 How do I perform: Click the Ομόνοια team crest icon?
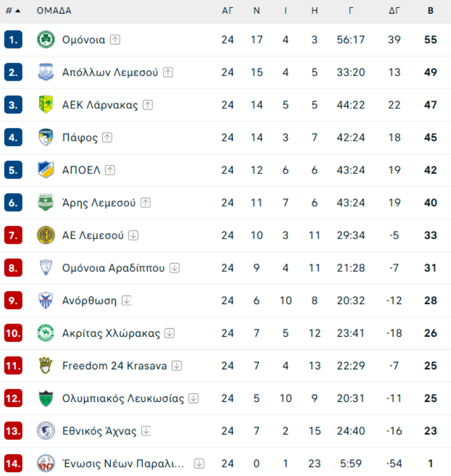(46, 40)
